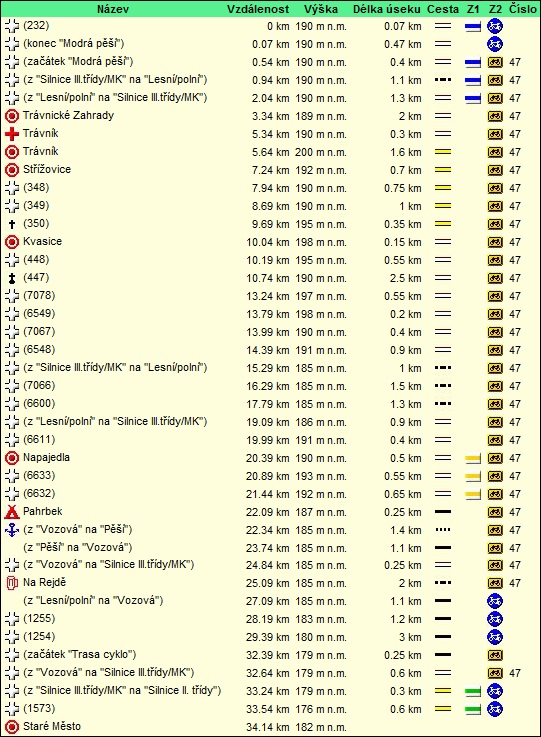
Task: Click the red target icon next to Kvasice
Action: point(12,242)
